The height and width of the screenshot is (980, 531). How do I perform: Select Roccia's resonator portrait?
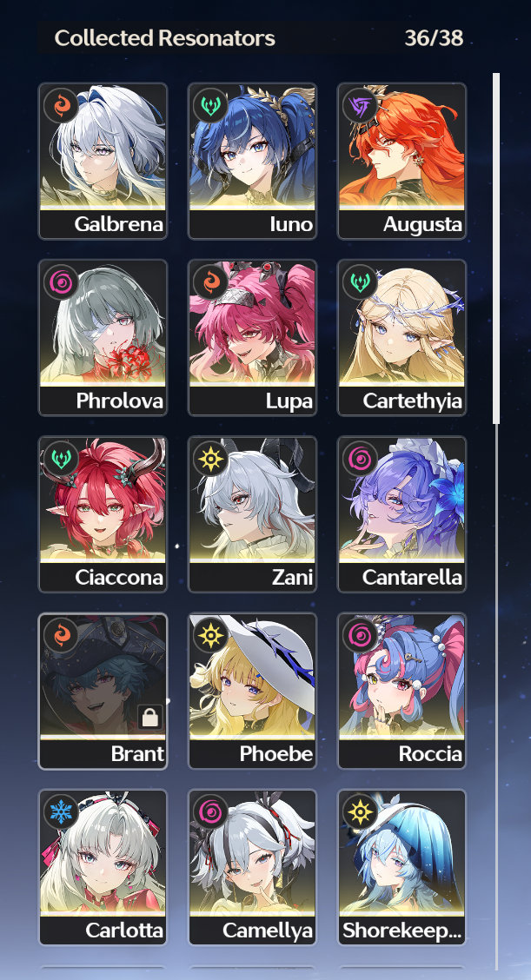point(402,692)
